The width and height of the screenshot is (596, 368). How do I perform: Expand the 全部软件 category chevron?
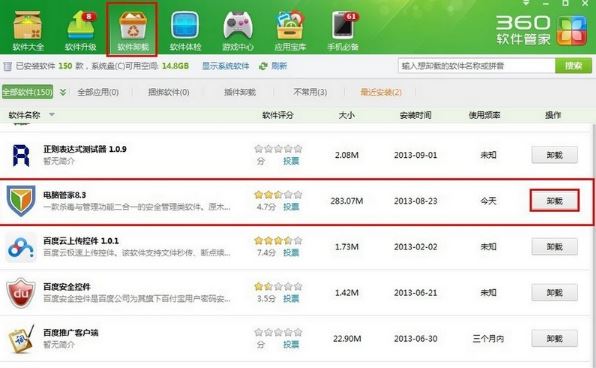(63, 92)
